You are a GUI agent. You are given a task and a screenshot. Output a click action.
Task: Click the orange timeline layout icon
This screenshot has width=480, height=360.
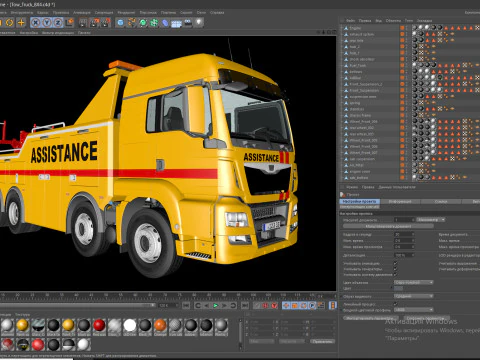click(x=332, y=305)
